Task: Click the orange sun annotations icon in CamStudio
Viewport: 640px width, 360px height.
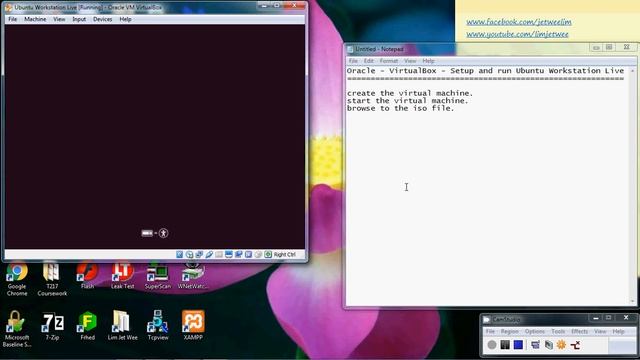Action: 562,345
